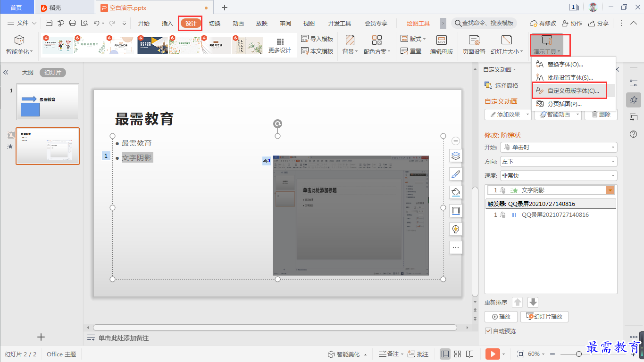Viewport: 644px width, 362px height.
Task: Click the Redo arrow icon
Action: pyautogui.click(x=112, y=23)
